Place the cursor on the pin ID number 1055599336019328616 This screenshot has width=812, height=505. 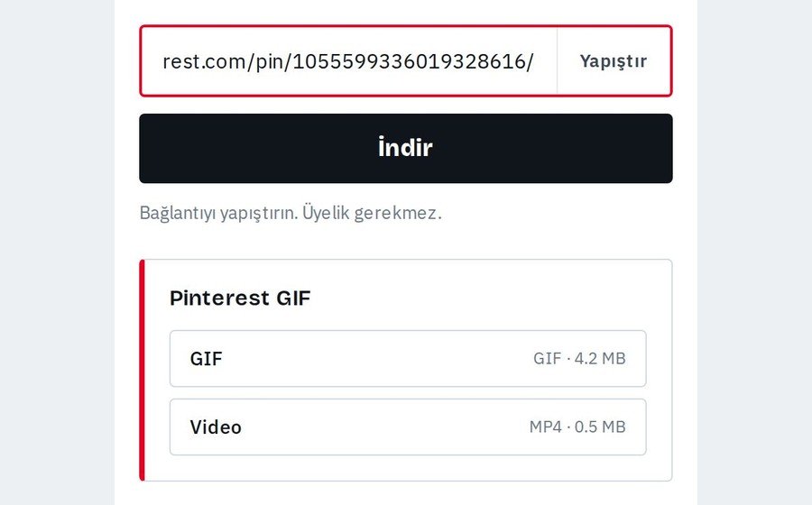410,61
